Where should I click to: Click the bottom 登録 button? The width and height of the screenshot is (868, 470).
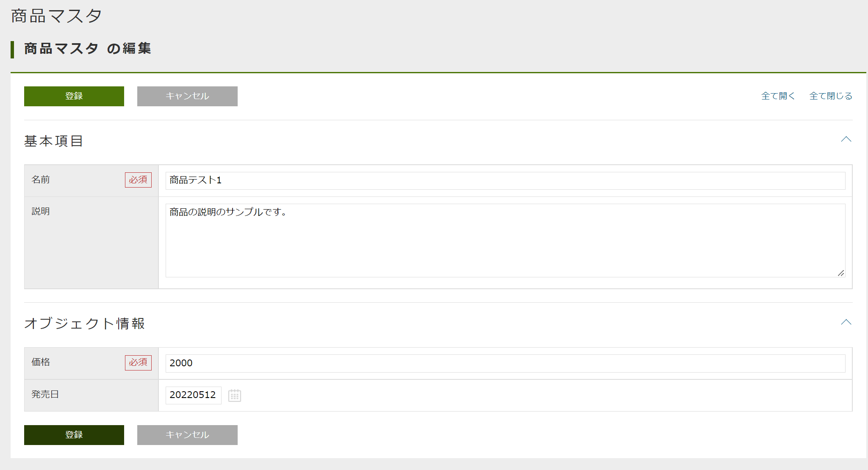[74, 435]
